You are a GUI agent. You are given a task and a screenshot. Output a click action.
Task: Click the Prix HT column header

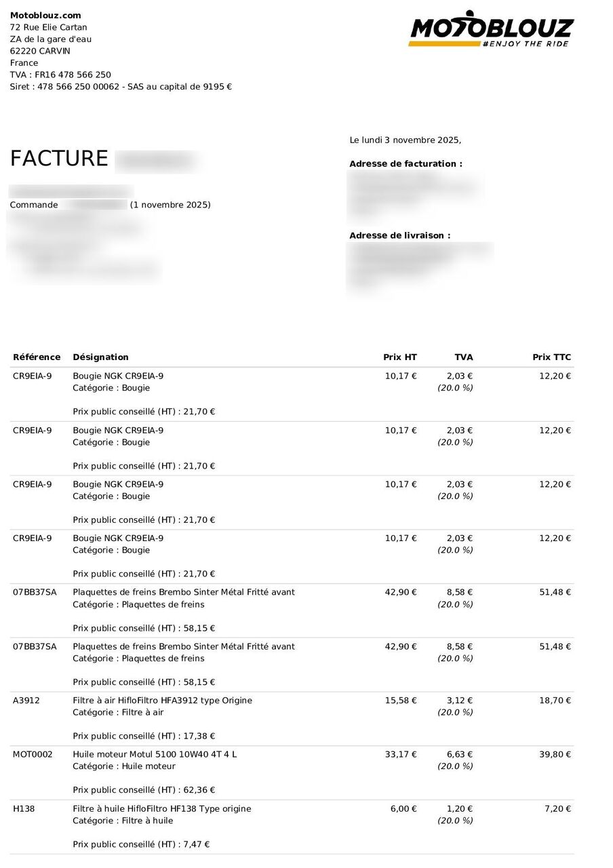click(400, 357)
